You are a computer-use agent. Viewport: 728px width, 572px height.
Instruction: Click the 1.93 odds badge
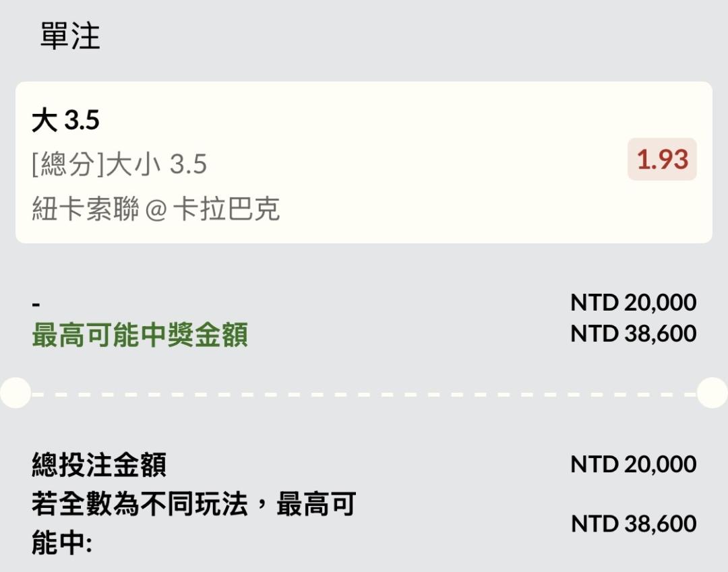click(x=662, y=160)
